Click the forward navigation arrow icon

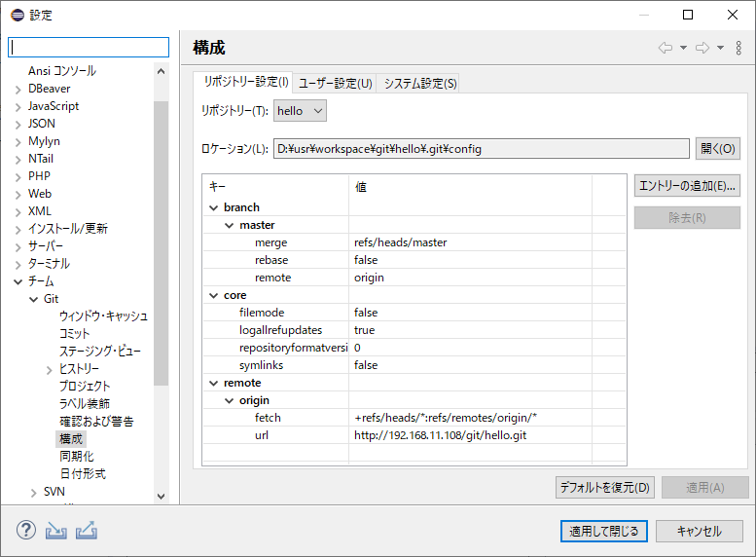click(x=702, y=48)
